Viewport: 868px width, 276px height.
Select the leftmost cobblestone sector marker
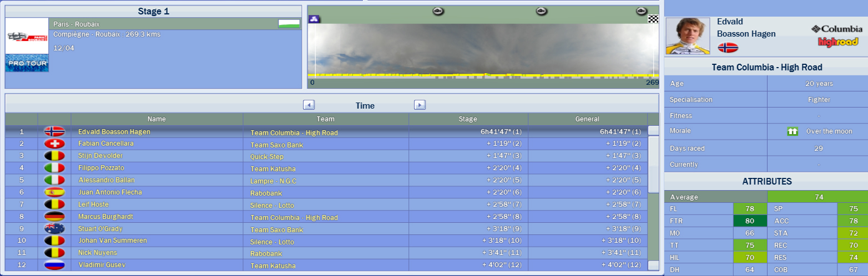pos(438,11)
